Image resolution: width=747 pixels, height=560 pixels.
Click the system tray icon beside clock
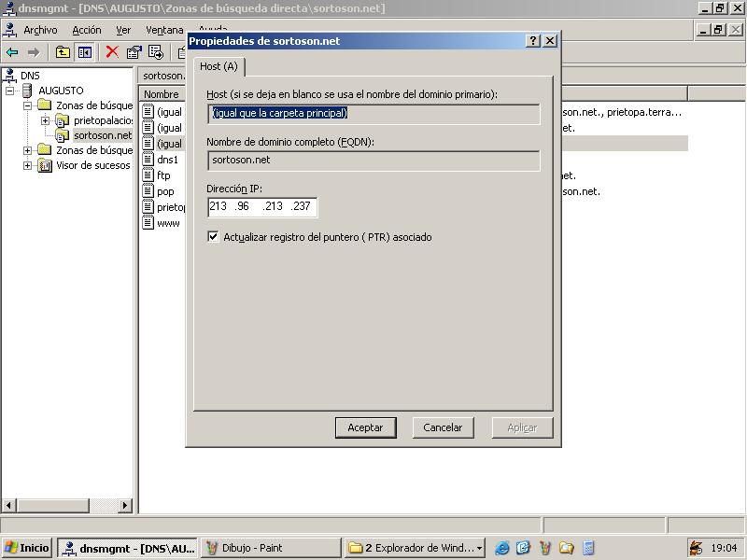[x=696, y=548]
